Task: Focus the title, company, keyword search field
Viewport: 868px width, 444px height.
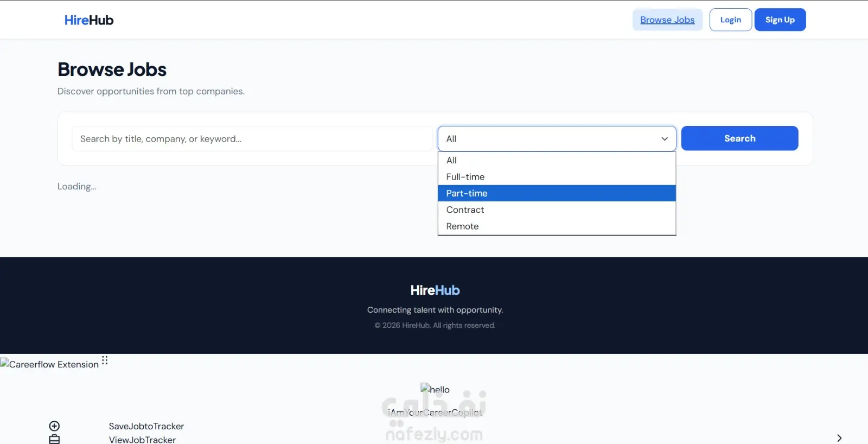Action: [x=252, y=139]
